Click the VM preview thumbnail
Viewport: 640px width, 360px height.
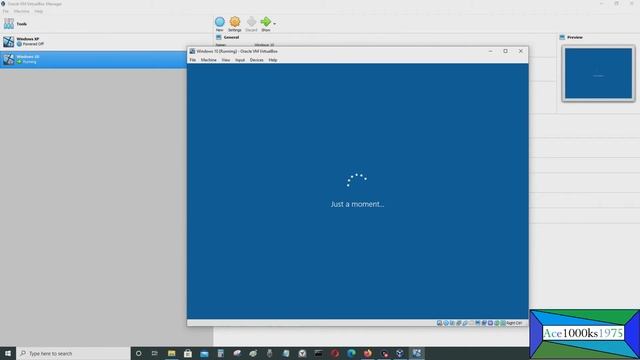598,73
